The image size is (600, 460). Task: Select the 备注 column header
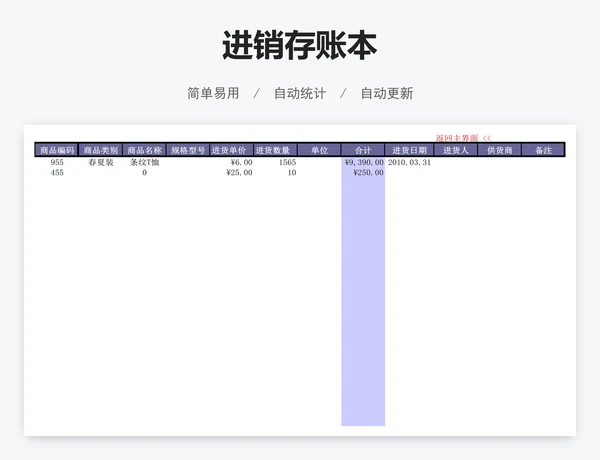point(543,150)
